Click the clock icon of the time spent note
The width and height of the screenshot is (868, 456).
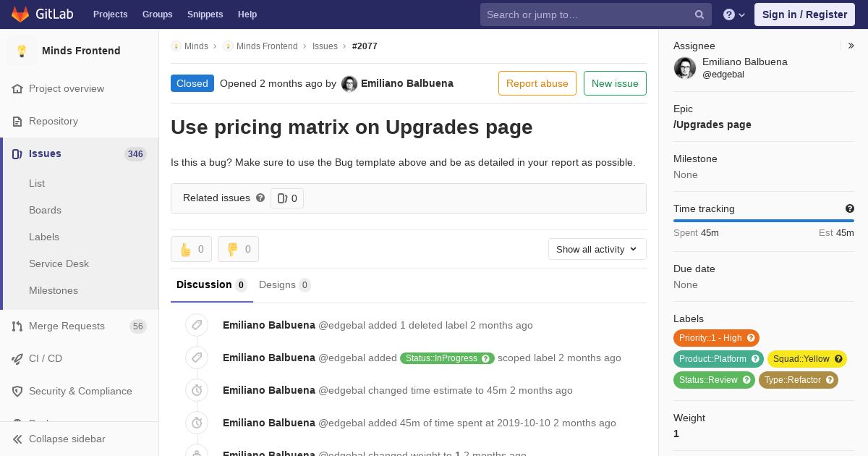point(197,423)
